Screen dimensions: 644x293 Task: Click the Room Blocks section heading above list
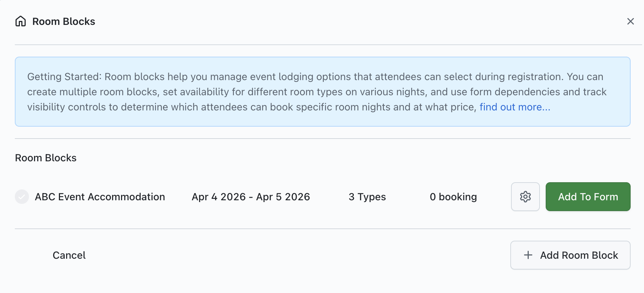coord(46,158)
